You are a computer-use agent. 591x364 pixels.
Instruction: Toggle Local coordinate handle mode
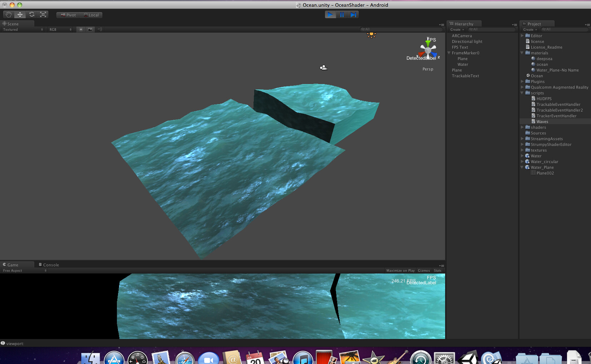tap(91, 15)
